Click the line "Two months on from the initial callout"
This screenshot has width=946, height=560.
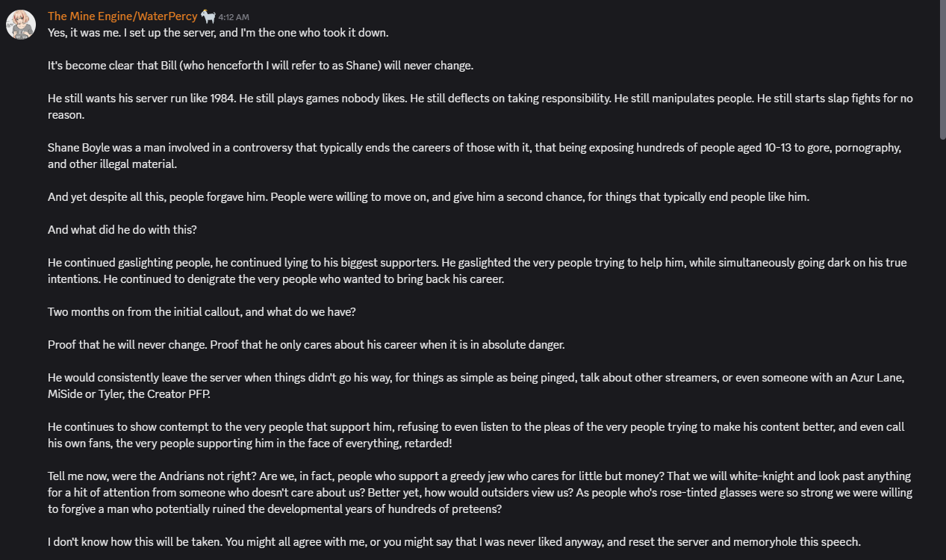(202, 312)
